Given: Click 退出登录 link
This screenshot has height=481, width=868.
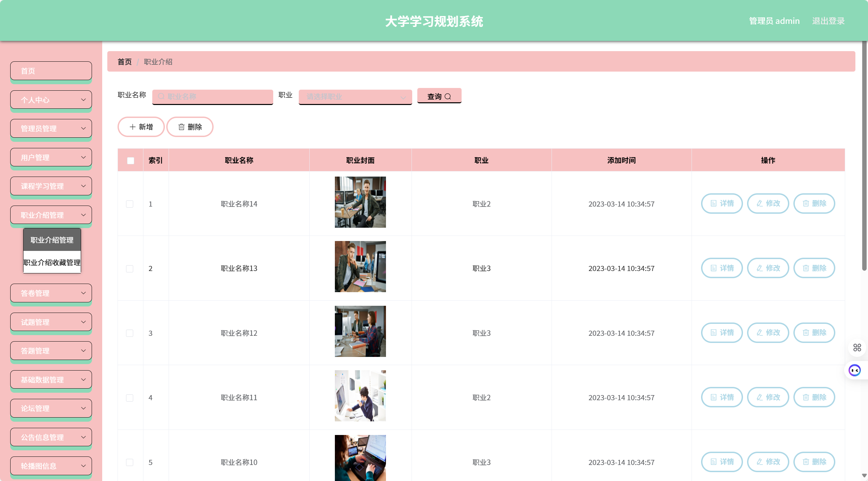Looking at the screenshot, I should tap(828, 21).
